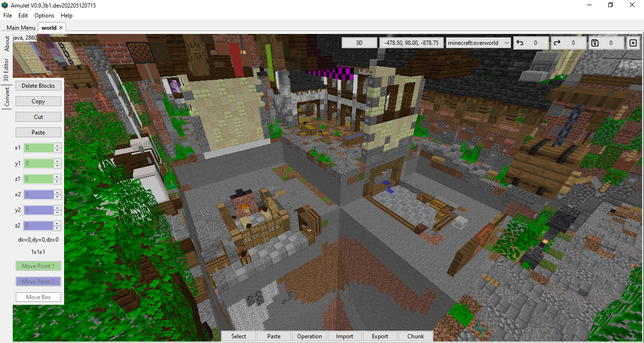
Task: Click the Amulet logo in the title bar
Action: click(x=5, y=5)
